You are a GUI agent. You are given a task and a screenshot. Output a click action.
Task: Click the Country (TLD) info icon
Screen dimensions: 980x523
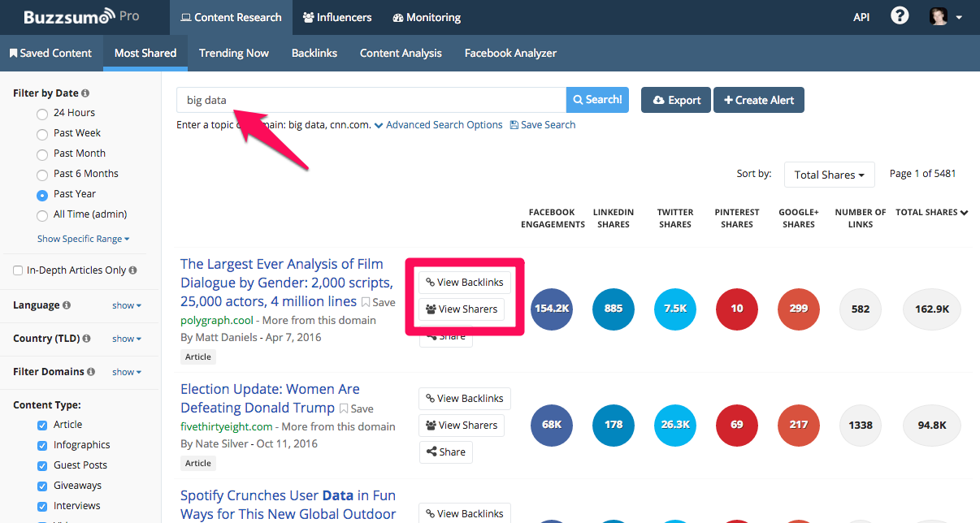pyautogui.click(x=86, y=339)
